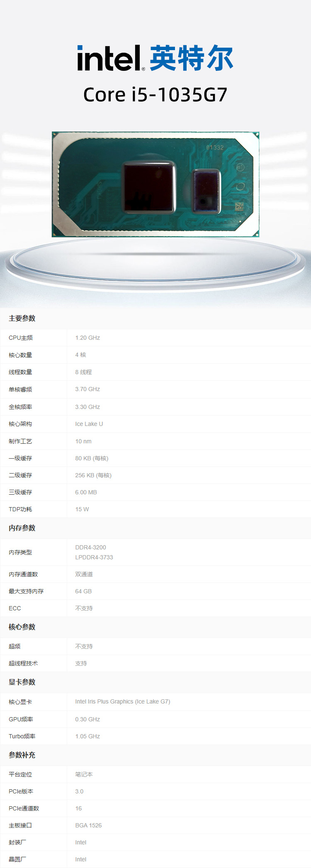Click the 3.70 GHz value
This screenshot has width=311, height=868.
tap(87, 389)
